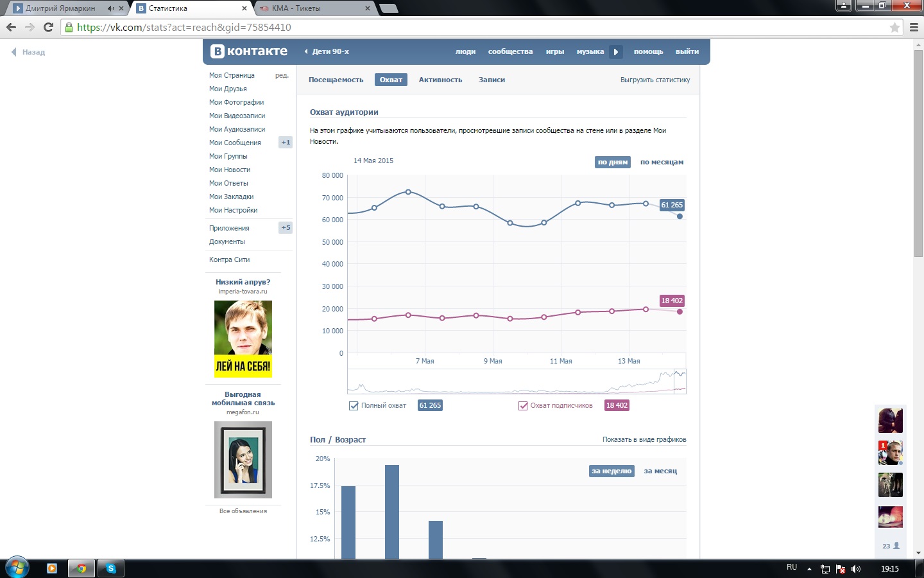Select the Охват statistics tab

click(x=391, y=80)
